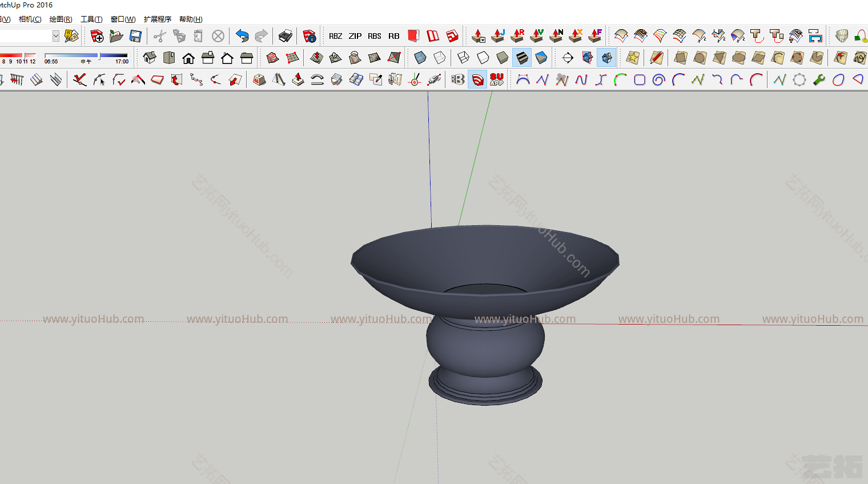Print the model with printer icon
The width and height of the screenshot is (868, 484).
285,36
